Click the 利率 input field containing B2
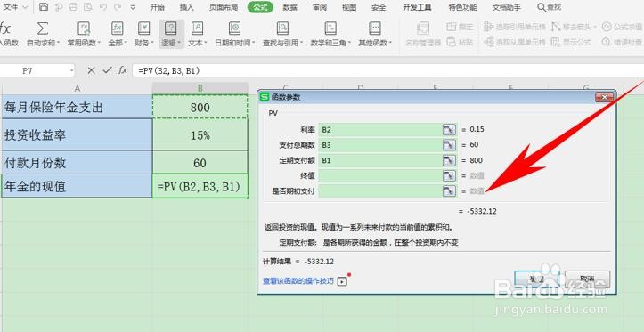644x332 pixels. 380,130
